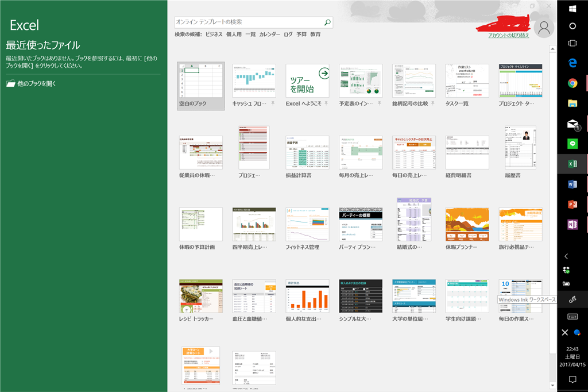Choose the プロジェクト タ… timeline template

pyautogui.click(x=520, y=86)
